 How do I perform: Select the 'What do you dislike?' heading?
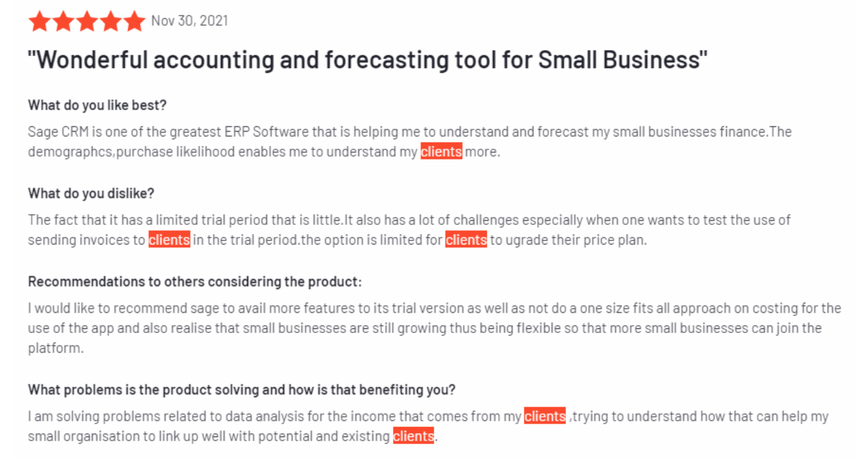tap(91, 194)
